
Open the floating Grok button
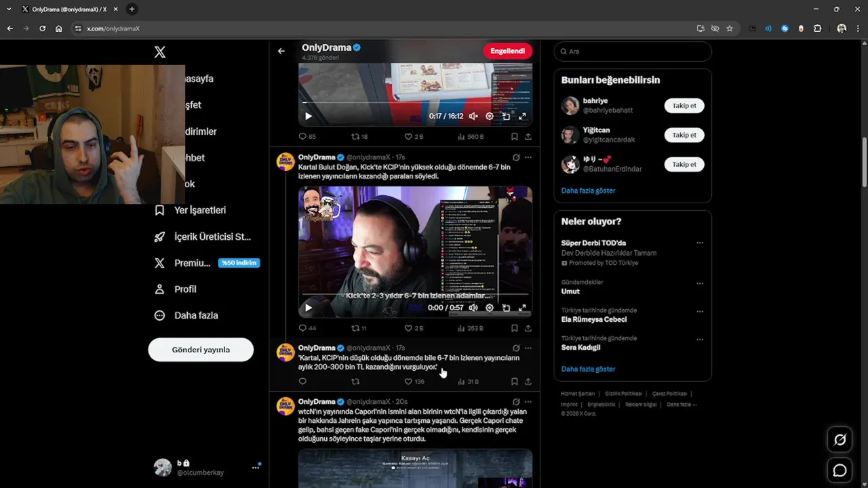point(840,440)
